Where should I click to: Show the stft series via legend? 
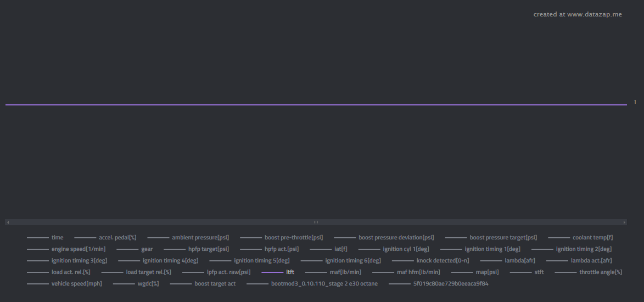pyautogui.click(x=539, y=272)
